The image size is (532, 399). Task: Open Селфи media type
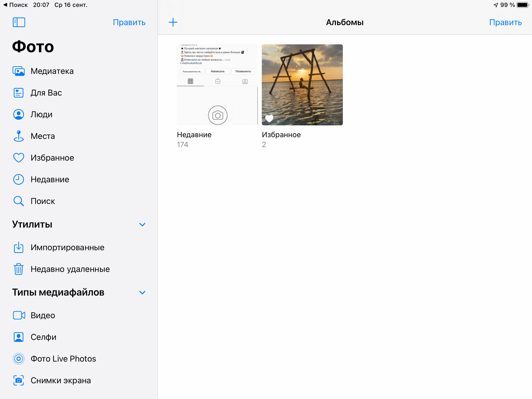pyautogui.click(x=79, y=337)
